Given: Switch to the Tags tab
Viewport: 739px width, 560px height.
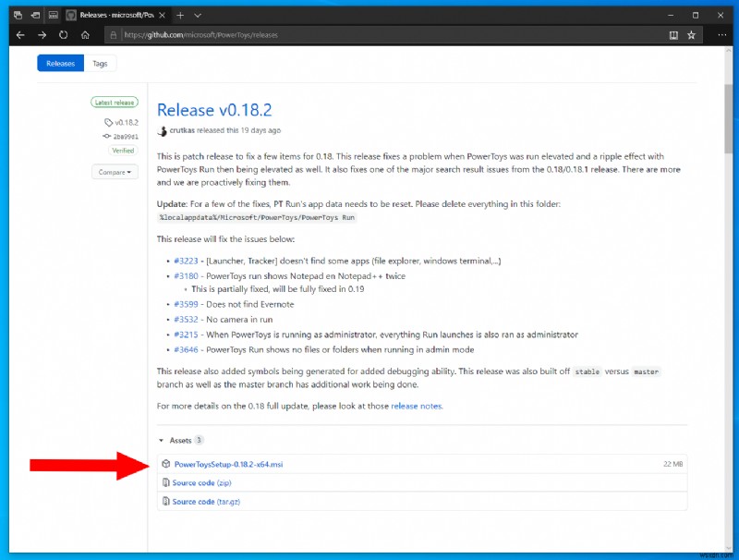Looking at the screenshot, I should point(100,63).
